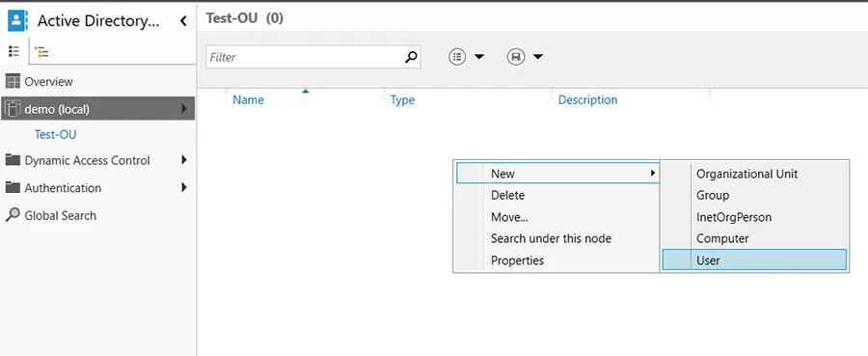Open the list view options dropdown arrow

click(479, 57)
